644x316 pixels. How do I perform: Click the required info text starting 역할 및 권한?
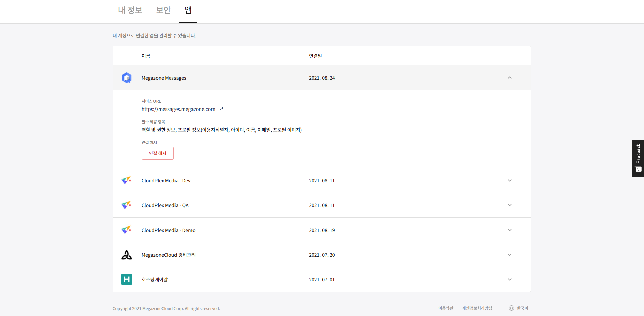[x=222, y=130]
